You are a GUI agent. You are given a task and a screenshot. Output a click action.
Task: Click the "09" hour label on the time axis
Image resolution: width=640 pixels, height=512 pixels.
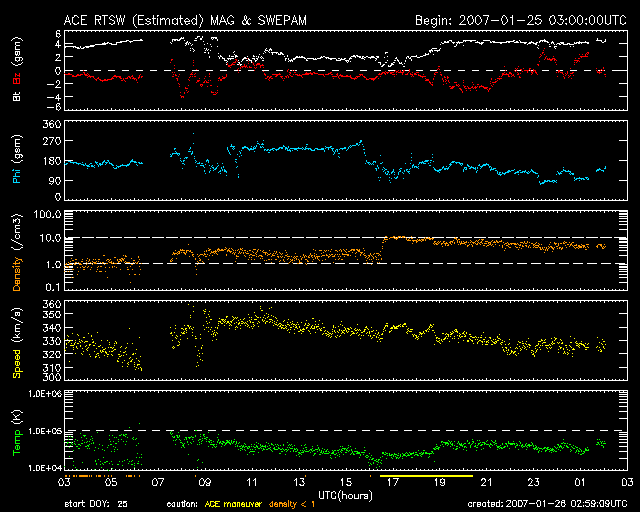click(205, 482)
